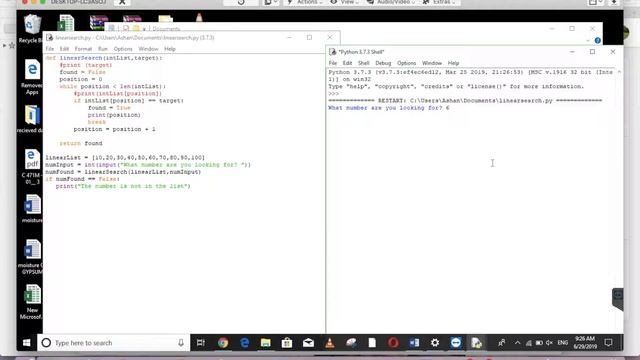Open Microsoft Word from the taskbar
Viewport: 640px width, 360px height.
pos(414,343)
